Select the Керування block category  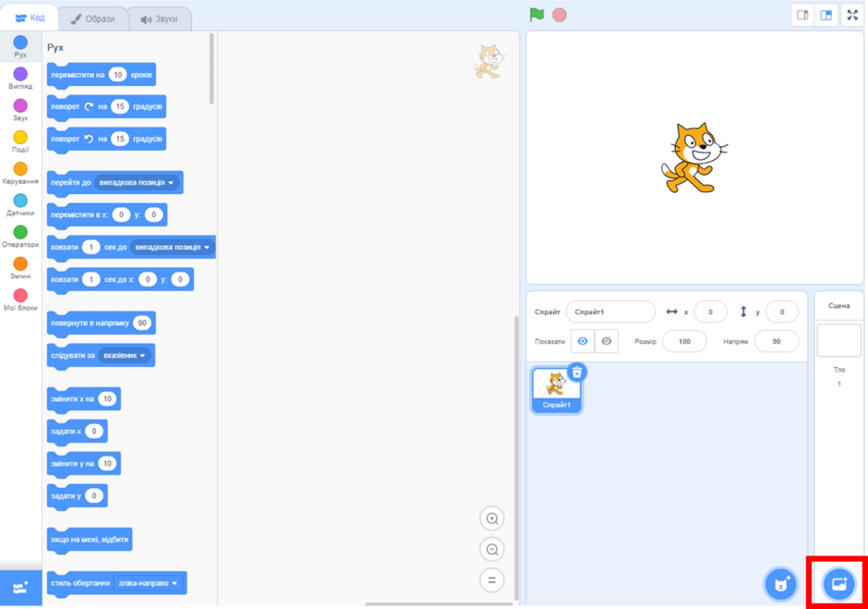pos(20,173)
